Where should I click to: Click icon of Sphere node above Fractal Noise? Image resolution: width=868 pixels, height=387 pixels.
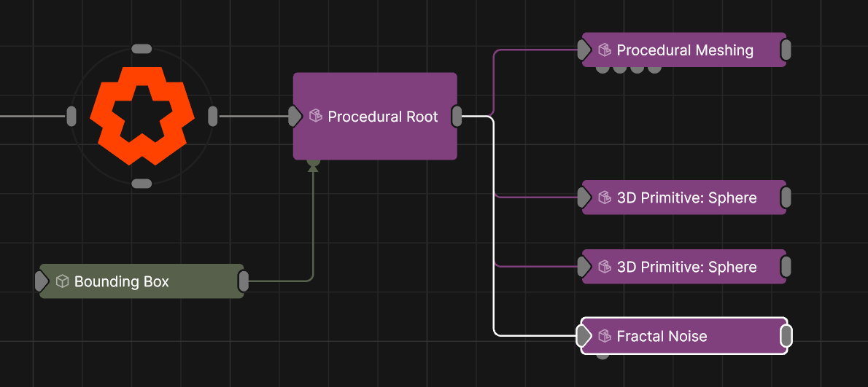pyautogui.click(x=604, y=267)
